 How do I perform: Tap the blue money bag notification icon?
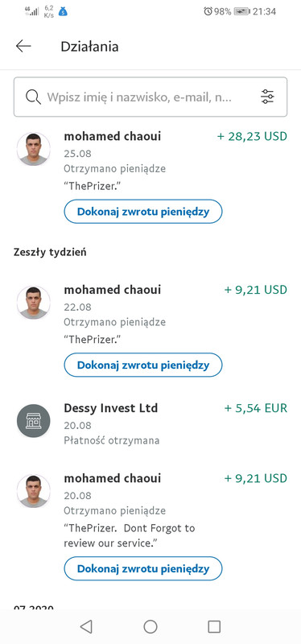pos(63,11)
